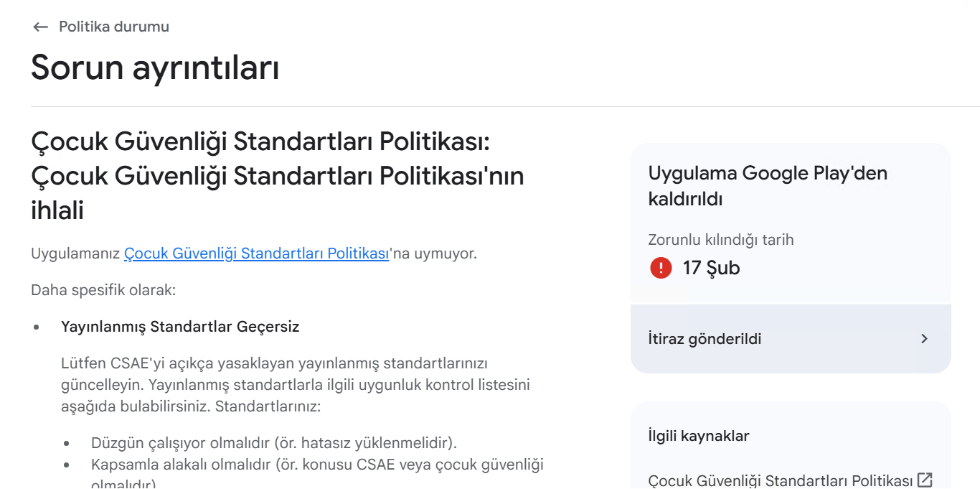The image size is (980, 489).
Task: Click the Sorun ayrıntıları page heading
Action: pos(155,67)
